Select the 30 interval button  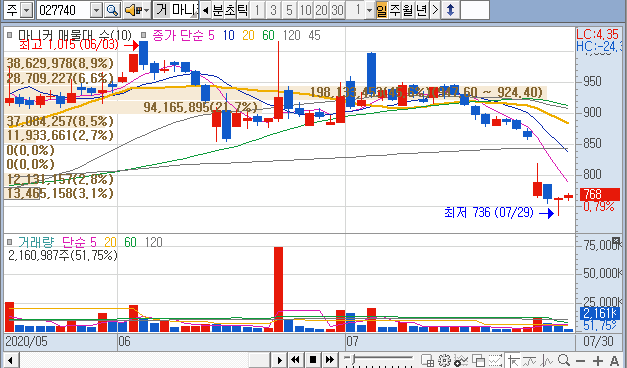337,10
